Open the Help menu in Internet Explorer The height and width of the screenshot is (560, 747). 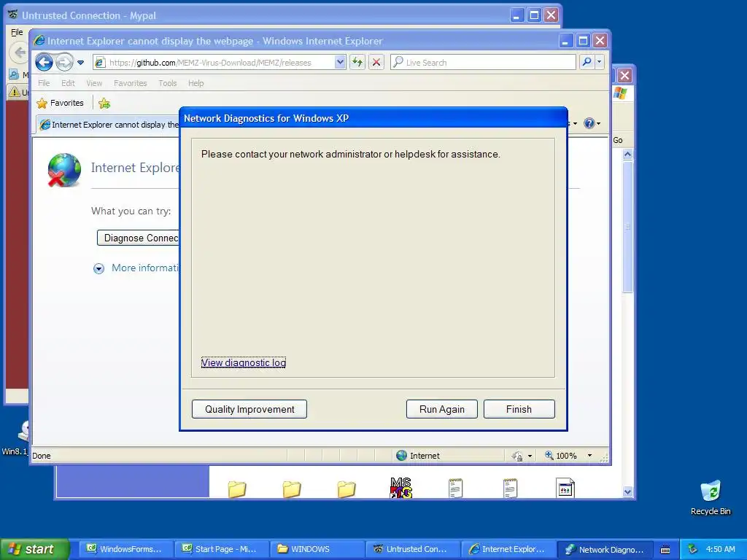coord(196,83)
